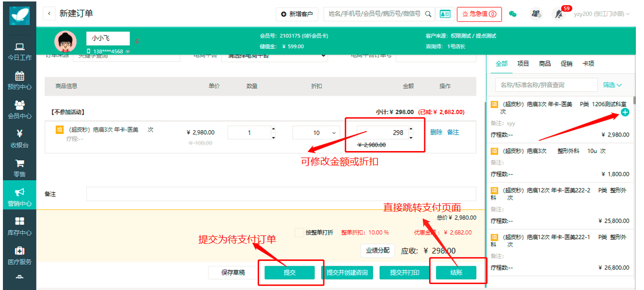Go to 库存中心 in the sidebar
The image size is (644, 290).
coord(19,226)
